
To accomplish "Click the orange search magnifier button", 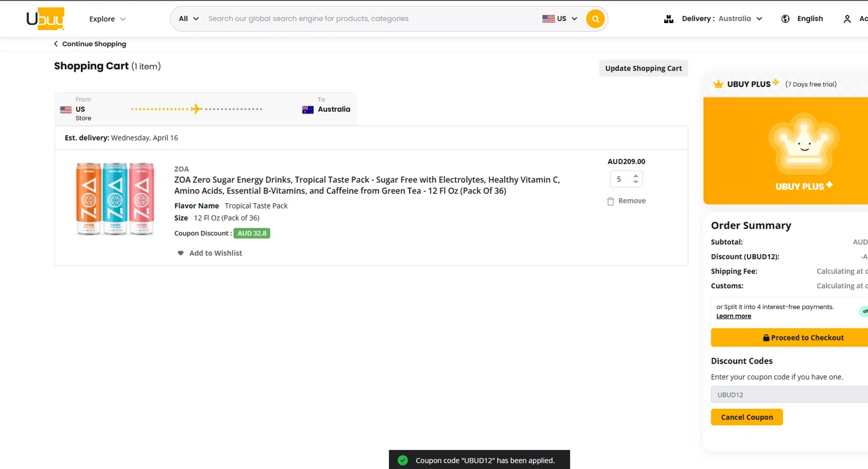I will [595, 19].
